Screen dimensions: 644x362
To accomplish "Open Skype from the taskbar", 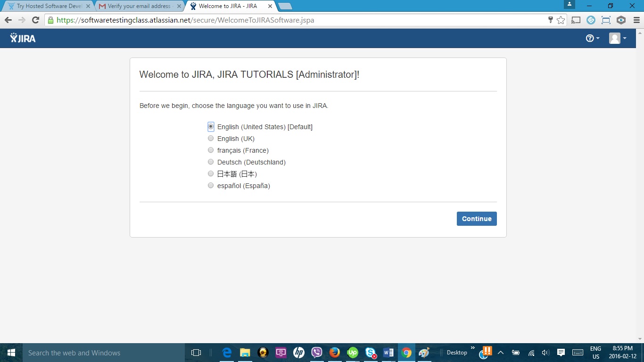I will tap(371, 353).
